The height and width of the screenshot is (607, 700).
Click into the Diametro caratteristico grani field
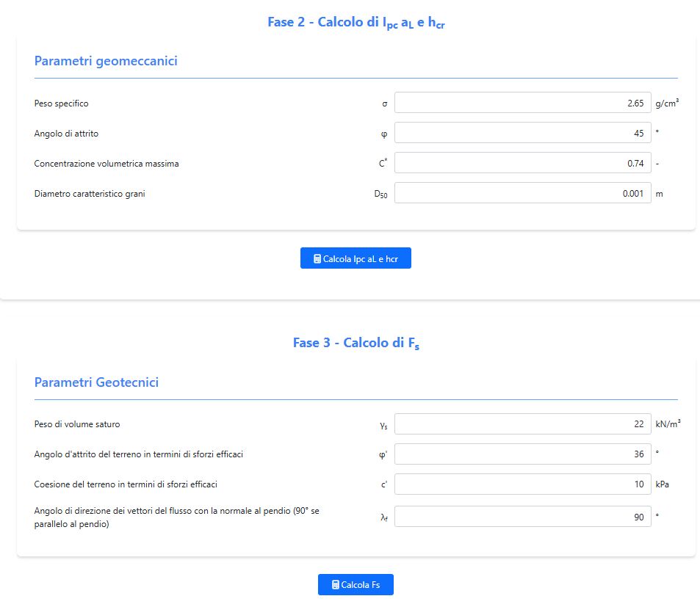pyautogui.click(x=522, y=194)
